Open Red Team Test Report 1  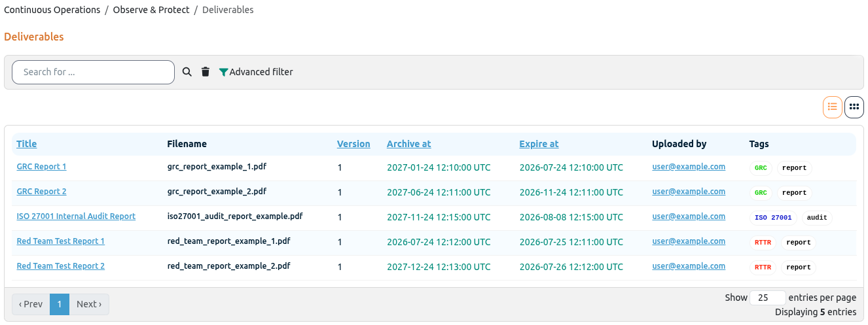pos(61,241)
